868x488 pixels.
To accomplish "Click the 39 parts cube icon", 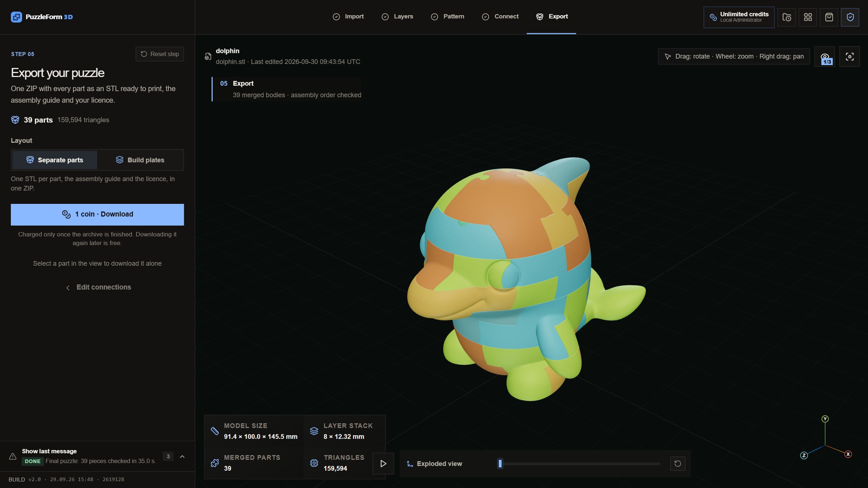I will click(x=15, y=120).
